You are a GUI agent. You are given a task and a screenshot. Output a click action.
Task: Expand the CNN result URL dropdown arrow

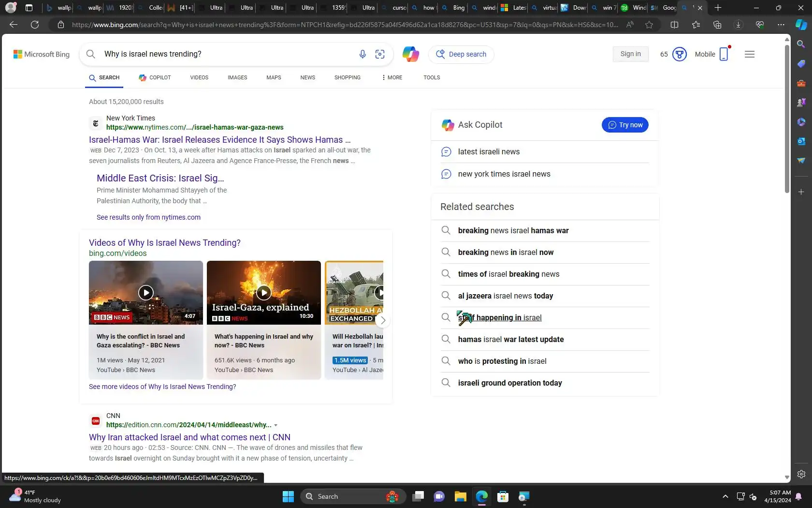(x=275, y=425)
